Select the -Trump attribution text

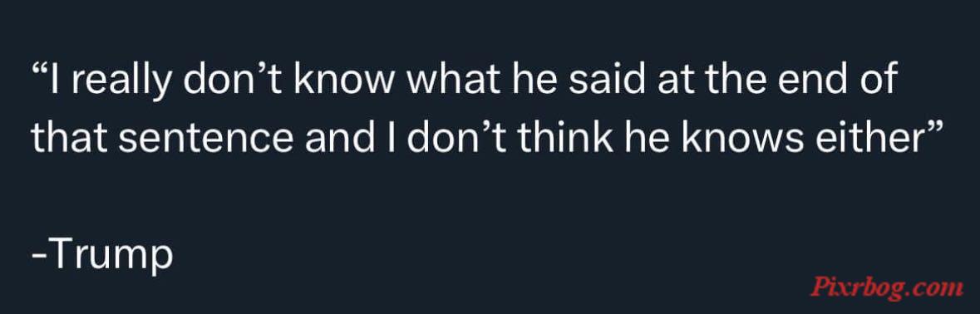coord(102,256)
